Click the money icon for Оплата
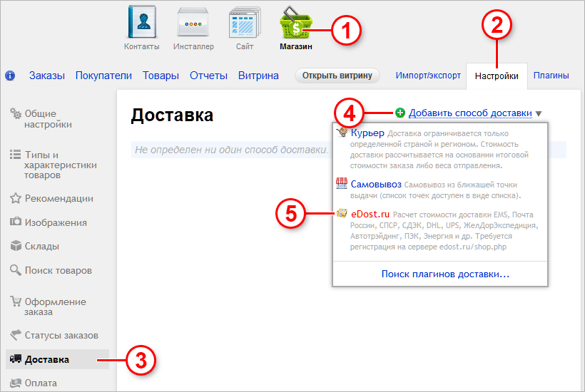 click(x=15, y=383)
